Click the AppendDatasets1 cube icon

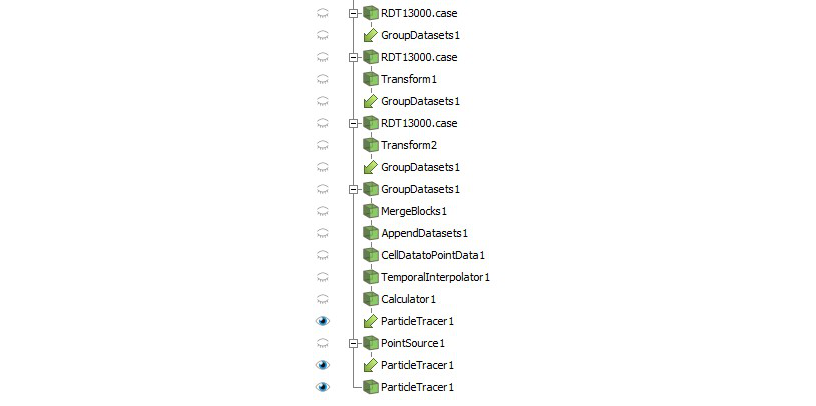coord(371,233)
